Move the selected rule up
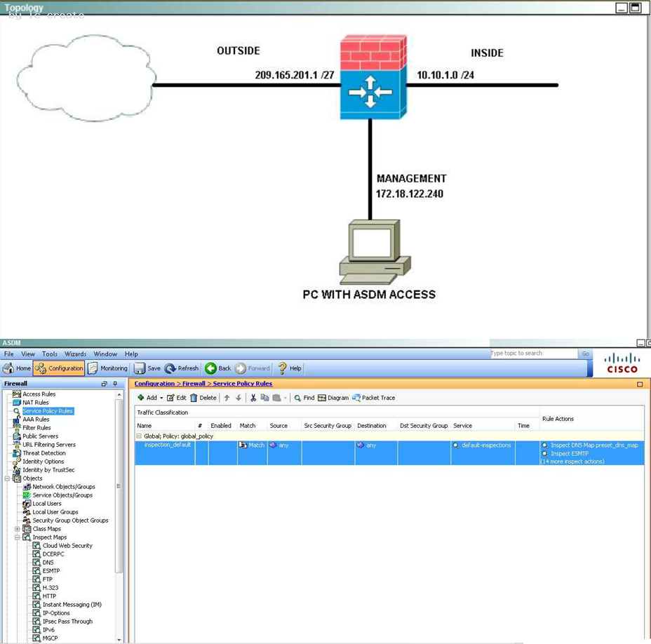Screen dimensions: 651x644 point(227,398)
